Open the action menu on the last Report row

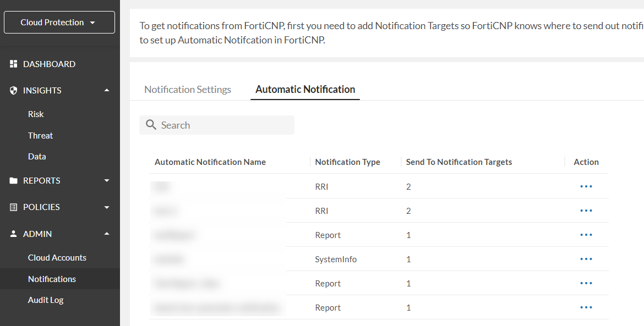586,307
